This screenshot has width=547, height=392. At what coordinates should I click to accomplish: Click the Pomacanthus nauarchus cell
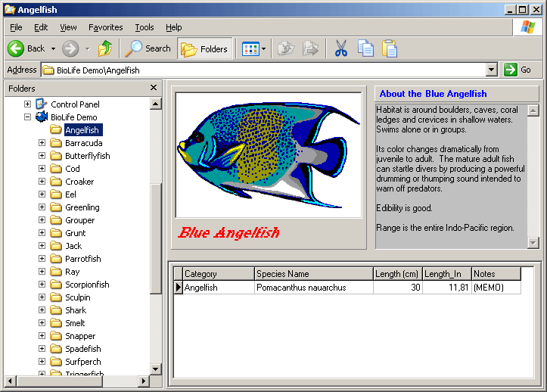314,288
